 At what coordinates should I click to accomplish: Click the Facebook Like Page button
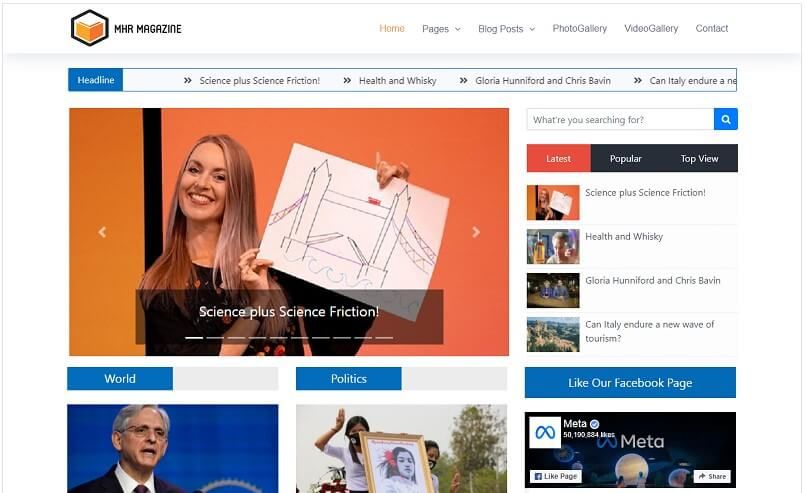tap(556, 477)
